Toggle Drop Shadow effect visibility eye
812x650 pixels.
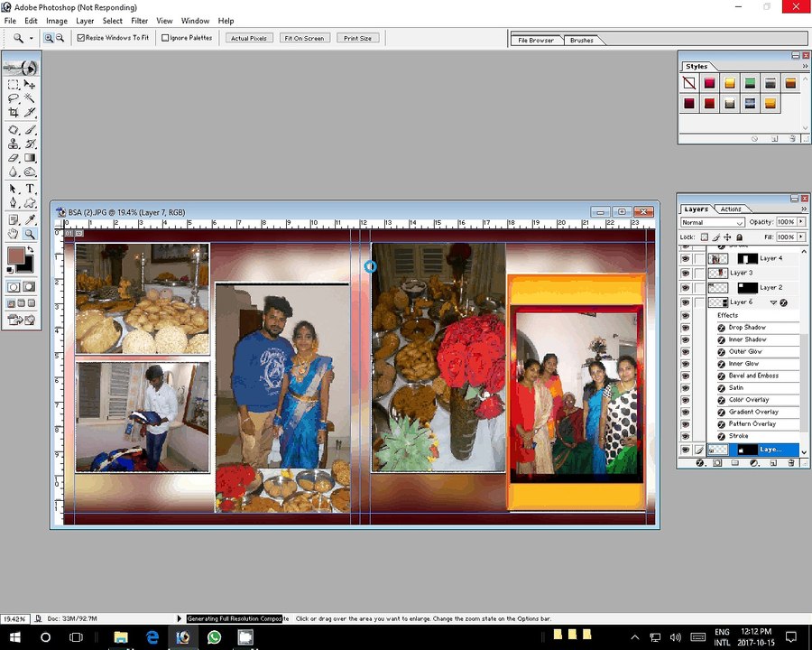pyautogui.click(x=686, y=328)
